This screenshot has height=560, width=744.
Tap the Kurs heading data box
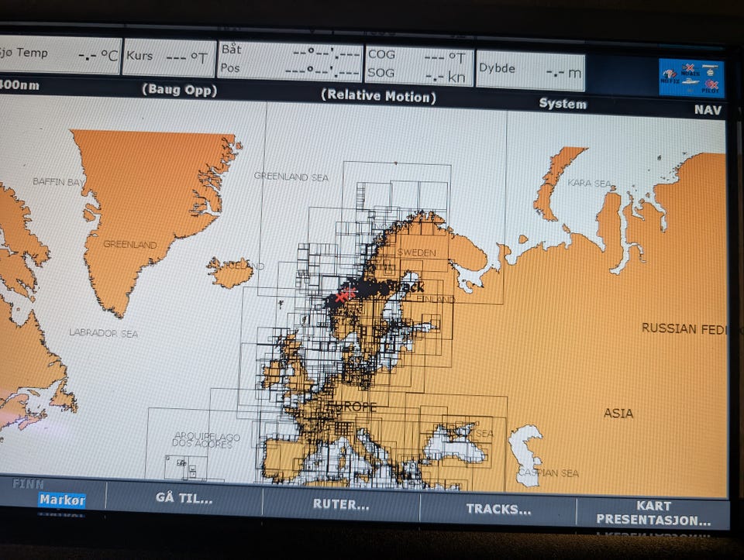point(169,57)
